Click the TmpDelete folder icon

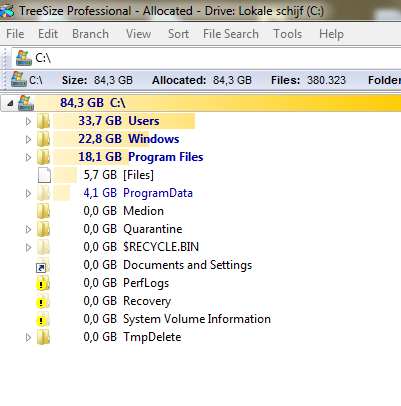pyautogui.click(x=43, y=337)
